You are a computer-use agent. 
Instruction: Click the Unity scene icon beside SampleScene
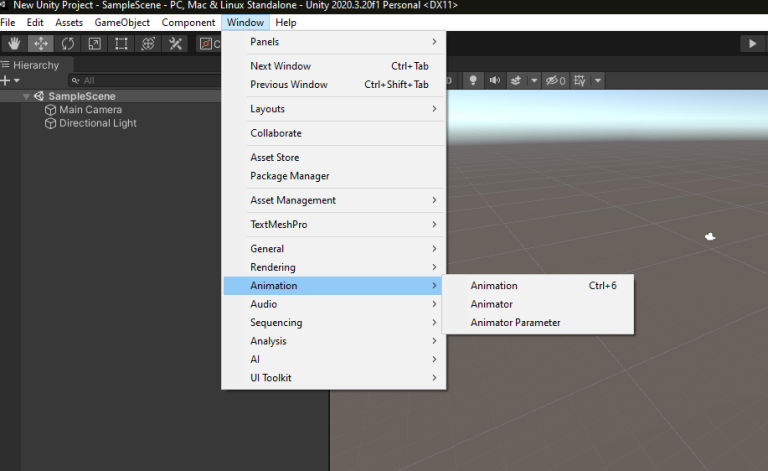tap(39, 96)
